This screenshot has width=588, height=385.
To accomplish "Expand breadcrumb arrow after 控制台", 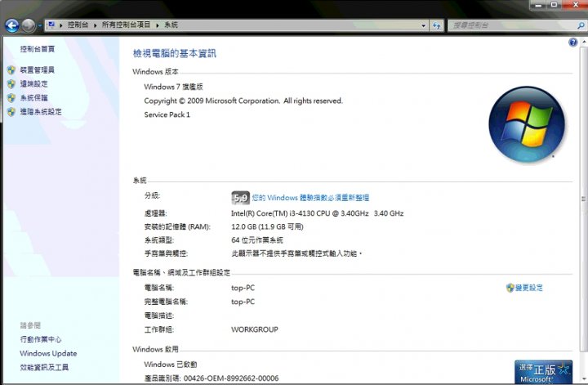I will click(x=96, y=25).
